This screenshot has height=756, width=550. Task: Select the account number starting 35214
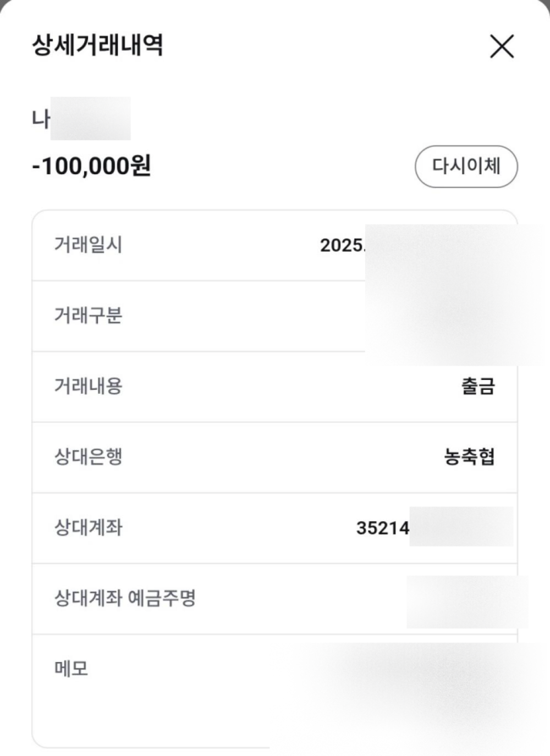click(383, 528)
